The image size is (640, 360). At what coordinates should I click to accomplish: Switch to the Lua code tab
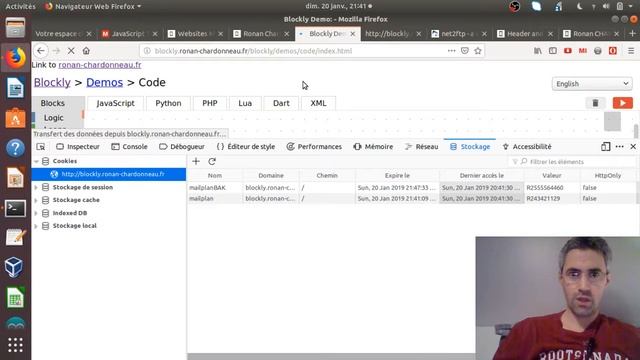(x=245, y=103)
